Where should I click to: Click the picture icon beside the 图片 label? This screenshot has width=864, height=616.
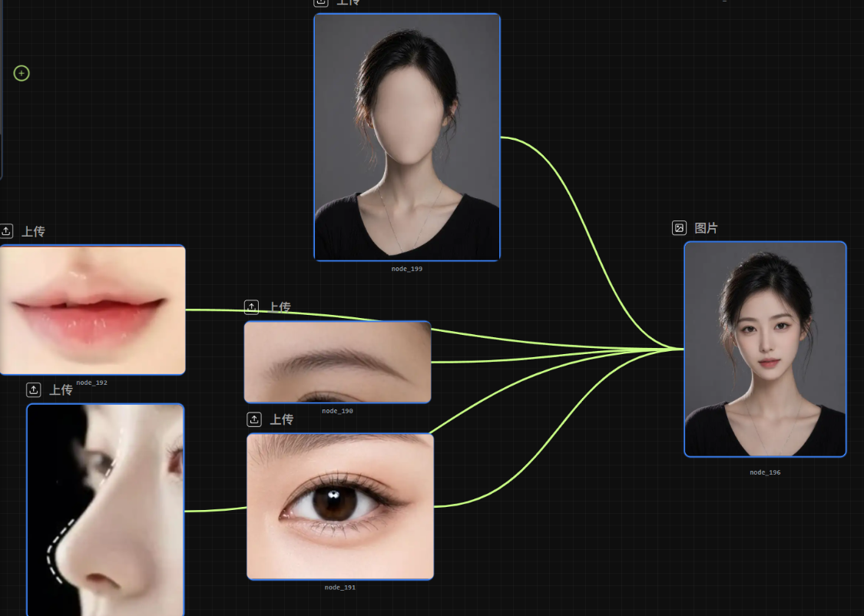point(680,227)
